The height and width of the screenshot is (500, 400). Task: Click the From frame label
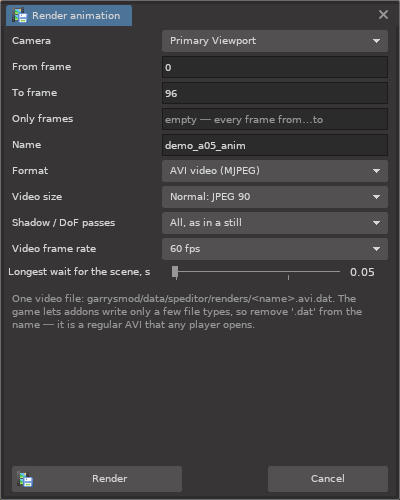point(42,67)
